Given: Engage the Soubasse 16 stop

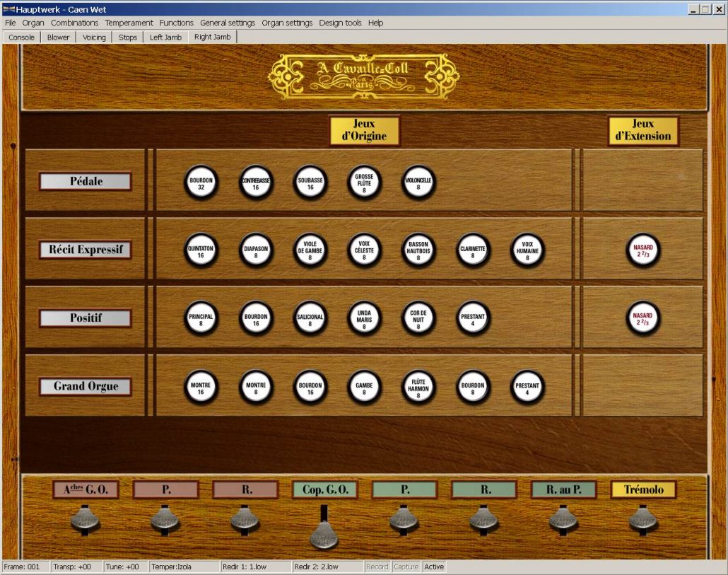Looking at the screenshot, I should coord(310,182).
